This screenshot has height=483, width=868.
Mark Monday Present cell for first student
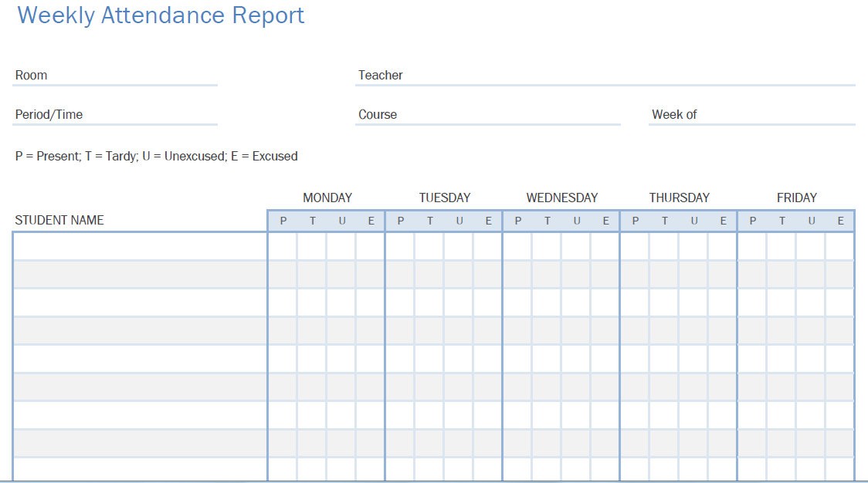click(283, 246)
